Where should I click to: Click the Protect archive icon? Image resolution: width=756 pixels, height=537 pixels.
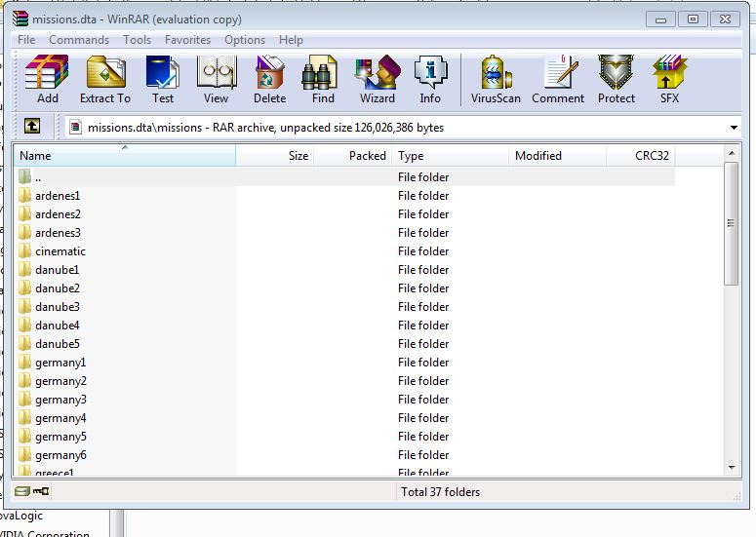[x=617, y=78]
